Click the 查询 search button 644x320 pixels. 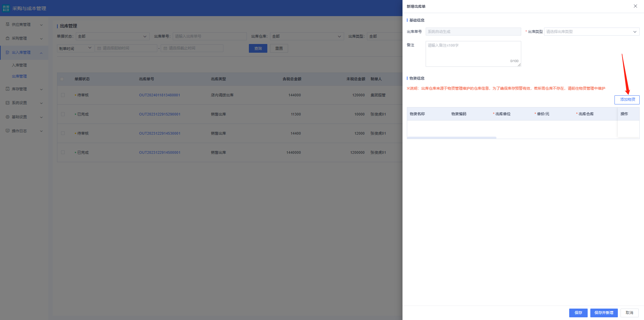[x=258, y=48]
